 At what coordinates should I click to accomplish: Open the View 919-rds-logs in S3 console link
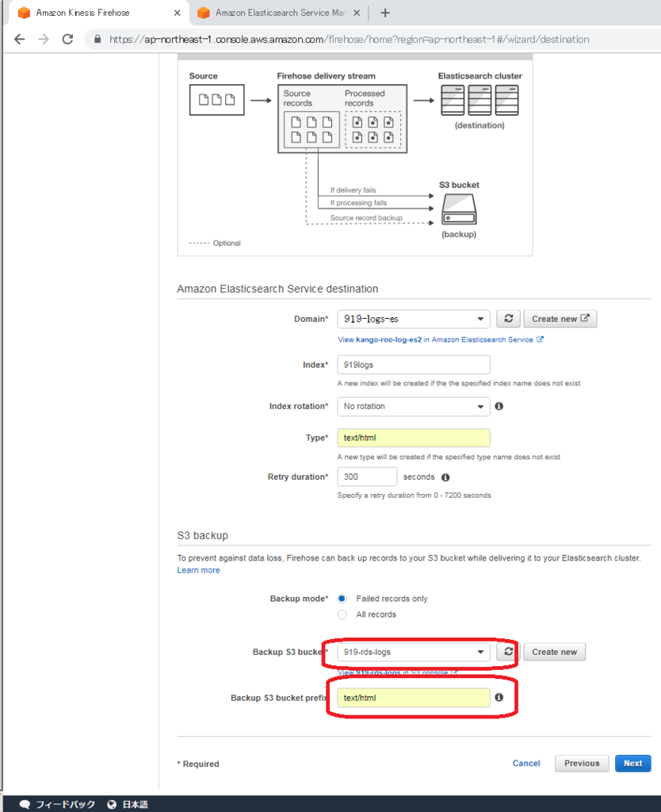[398, 672]
